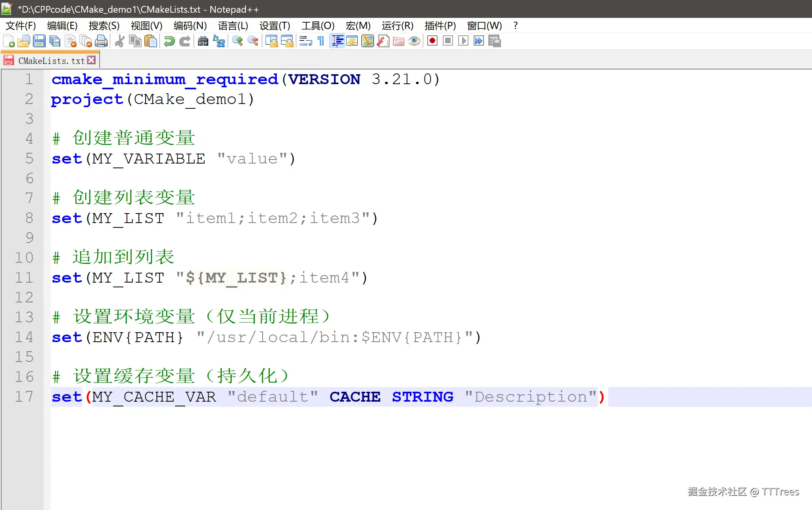Toggle word wrap toolbar button
The image size is (812, 510).
point(305,41)
